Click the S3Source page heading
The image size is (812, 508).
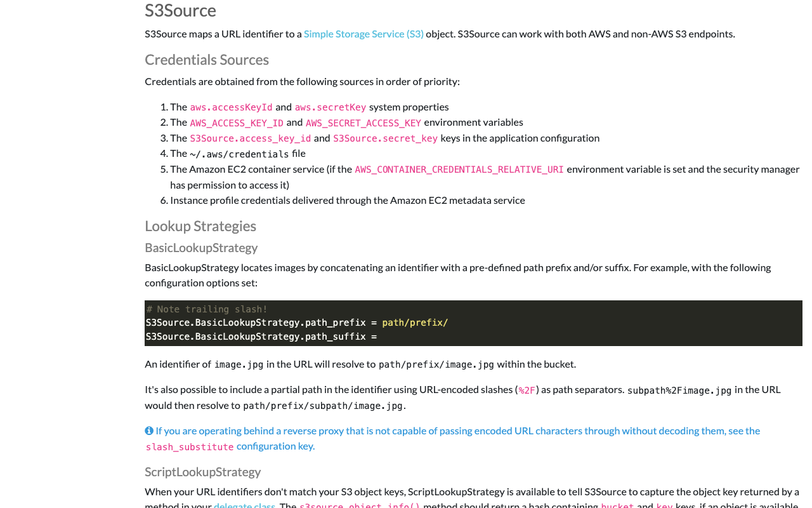tap(180, 11)
